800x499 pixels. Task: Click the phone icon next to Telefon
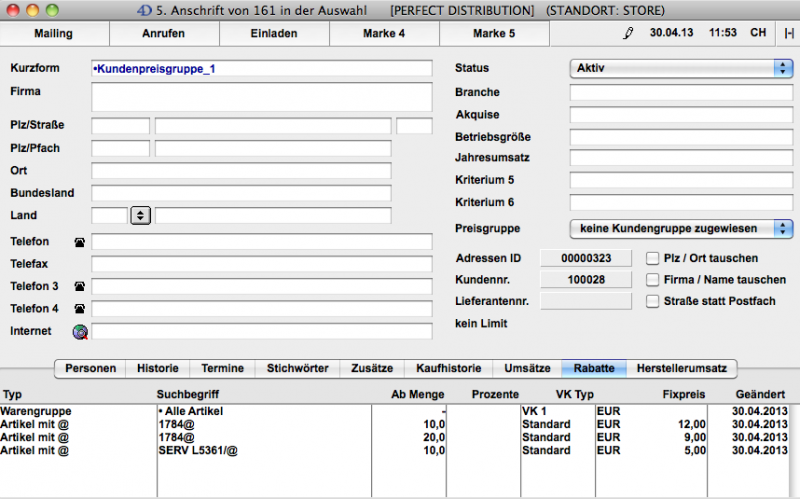click(x=80, y=242)
